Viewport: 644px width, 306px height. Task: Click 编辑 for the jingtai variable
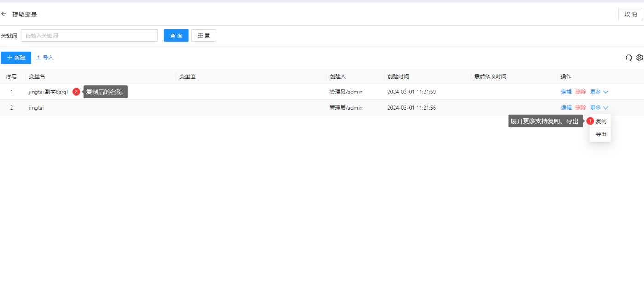click(x=566, y=108)
